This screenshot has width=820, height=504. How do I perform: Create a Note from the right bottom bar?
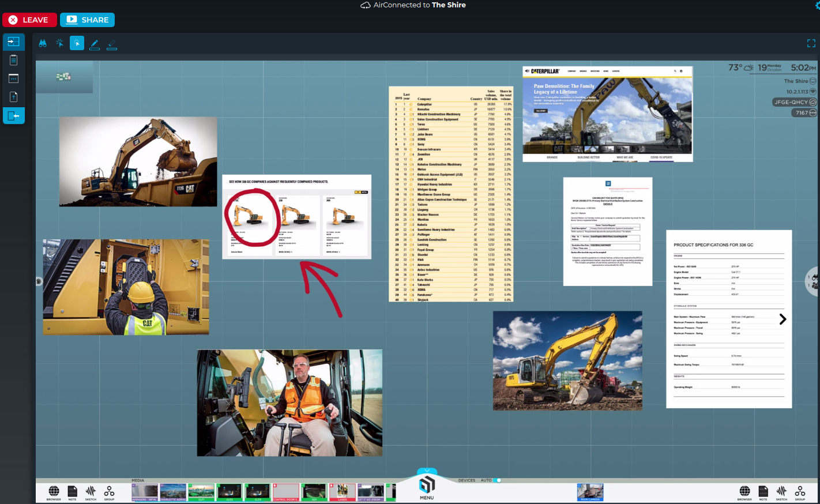(x=763, y=493)
